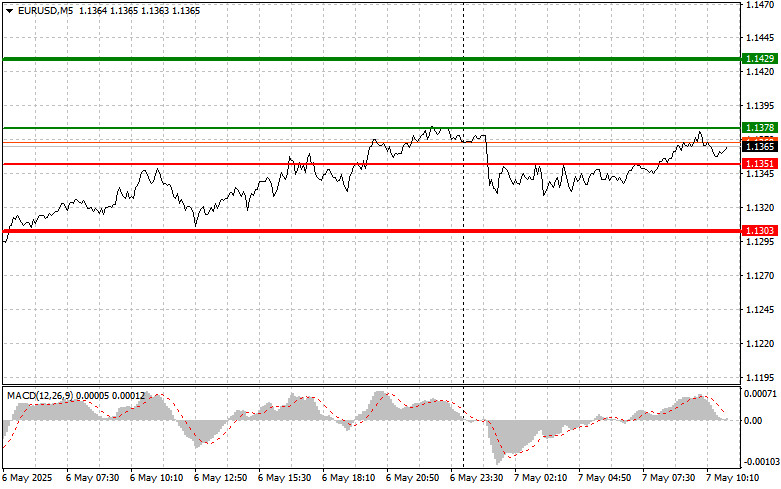Select time axis label 6 May 2025
The image size is (781, 489).
point(28,478)
